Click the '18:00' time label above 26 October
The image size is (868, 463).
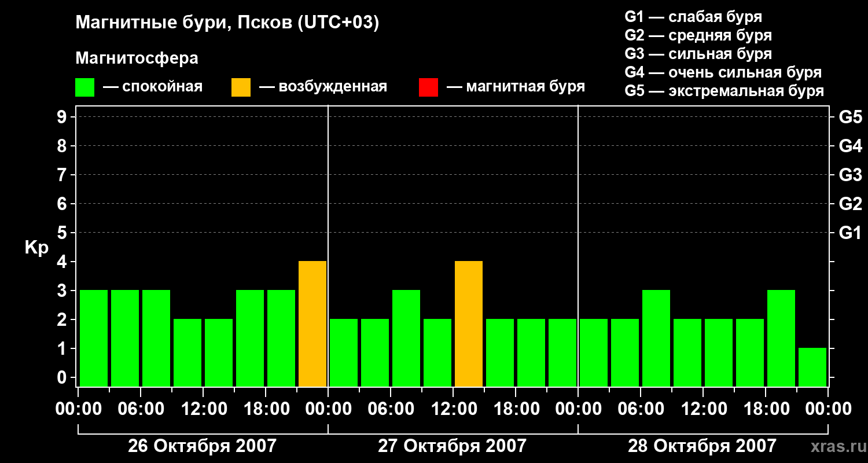click(x=266, y=409)
